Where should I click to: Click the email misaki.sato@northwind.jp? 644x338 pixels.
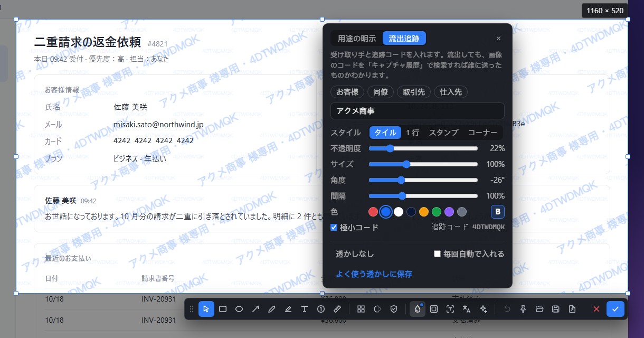point(158,125)
